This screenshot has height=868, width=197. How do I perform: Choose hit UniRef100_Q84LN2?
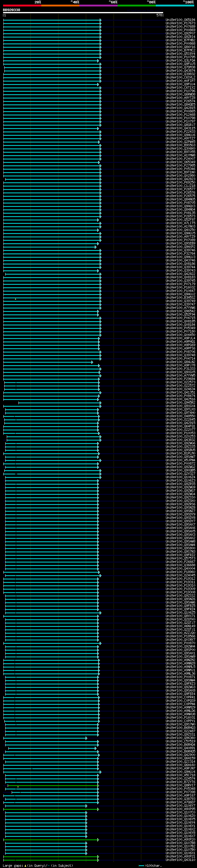click(x=180, y=362)
